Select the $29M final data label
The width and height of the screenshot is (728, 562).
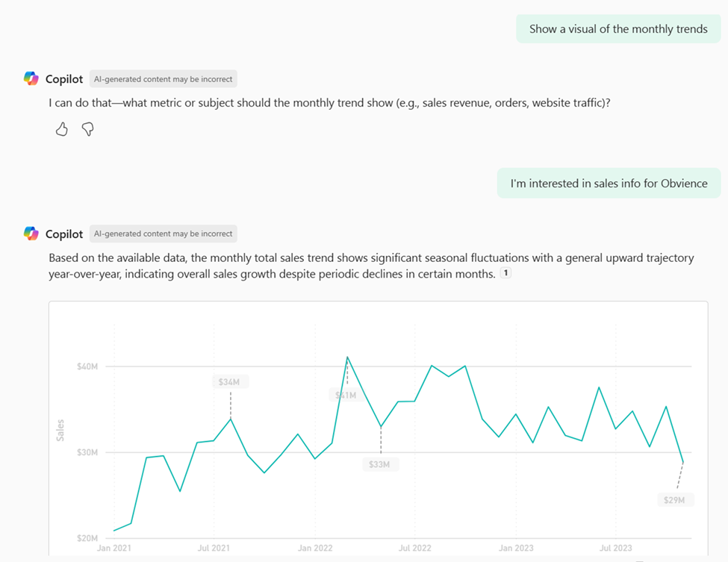click(x=674, y=499)
